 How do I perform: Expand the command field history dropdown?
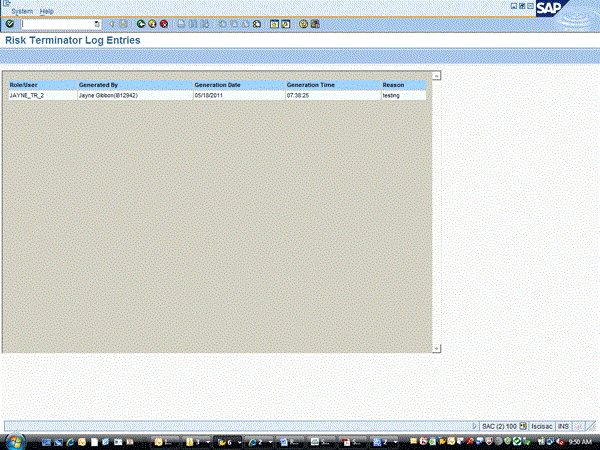point(97,24)
